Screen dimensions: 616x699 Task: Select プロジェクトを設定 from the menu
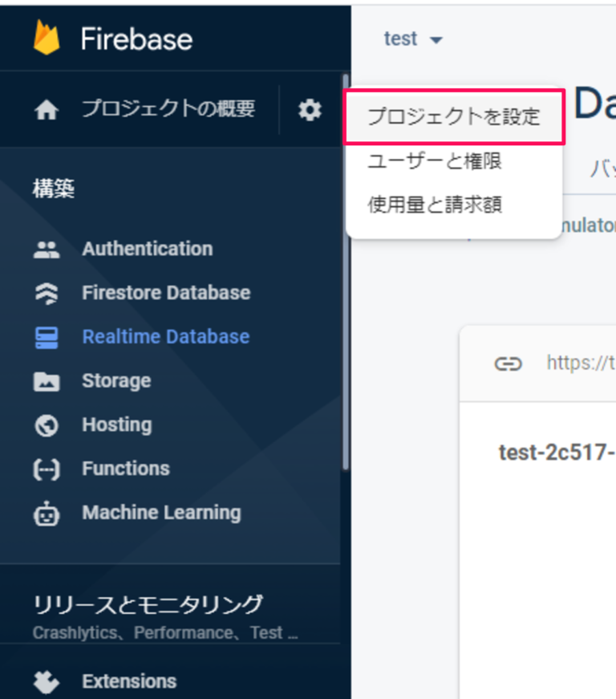454,117
